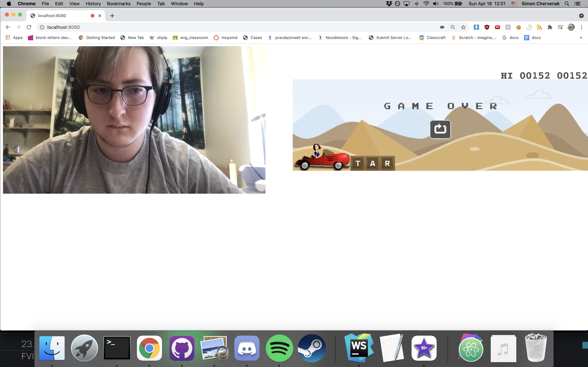Click the cookie extension icon
The width and height of the screenshot is (588, 367).
(518, 27)
